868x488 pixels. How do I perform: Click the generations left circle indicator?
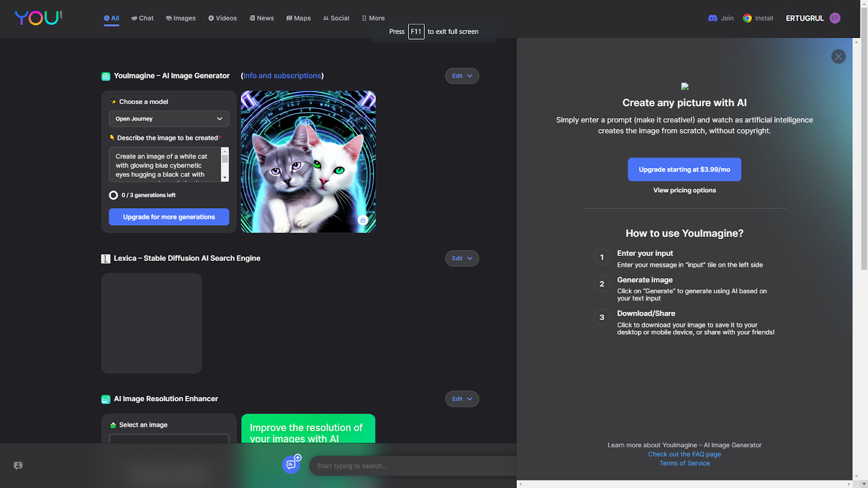tap(113, 195)
